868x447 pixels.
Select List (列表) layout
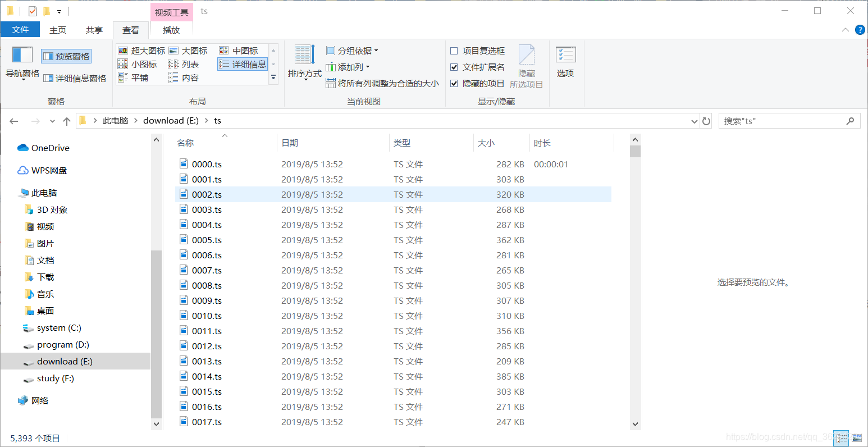pyautogui.click(x=184, y=64)
